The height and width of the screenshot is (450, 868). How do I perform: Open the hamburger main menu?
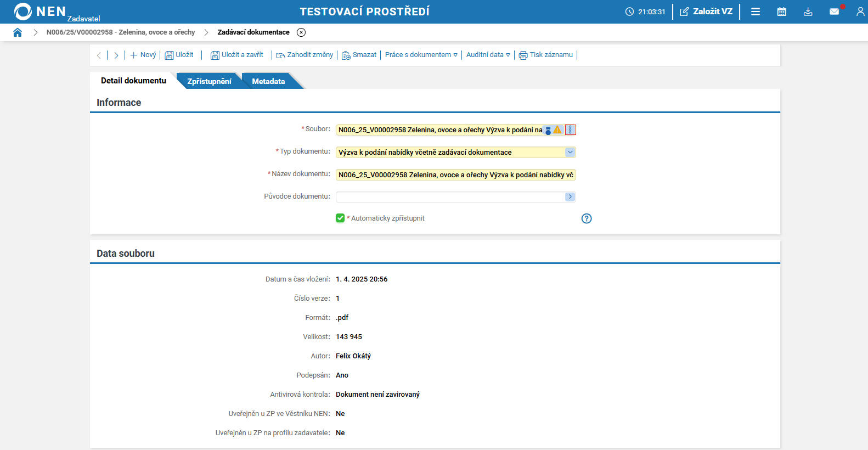pos(756,12)
